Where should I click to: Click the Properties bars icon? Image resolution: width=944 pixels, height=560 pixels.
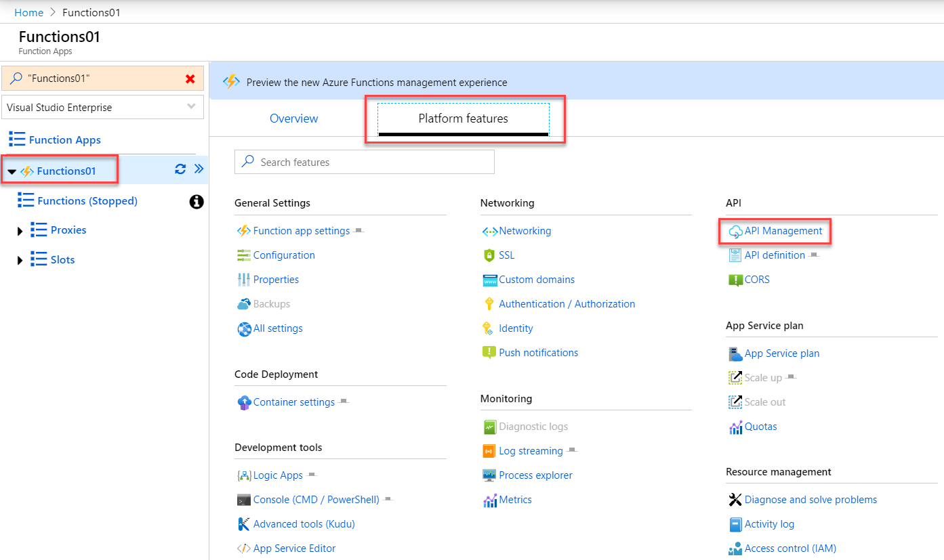244,280
